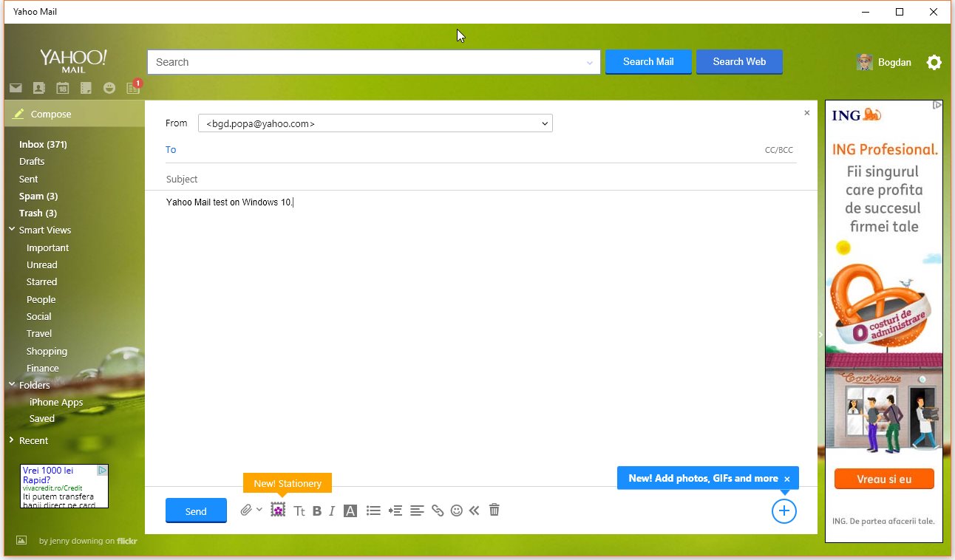Open the News feed icon with red badge
Viewport: 955px width, 560px height.
click(133, 87)
